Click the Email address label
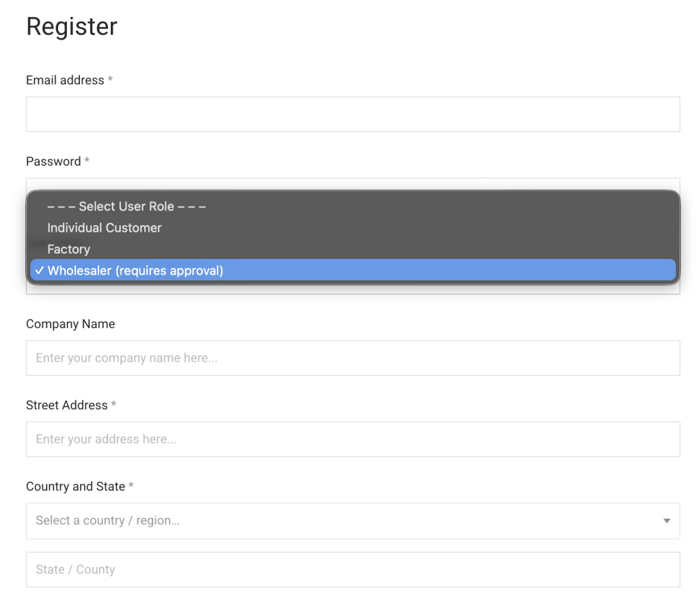The image size is (700, 600). tap(65, 80)
